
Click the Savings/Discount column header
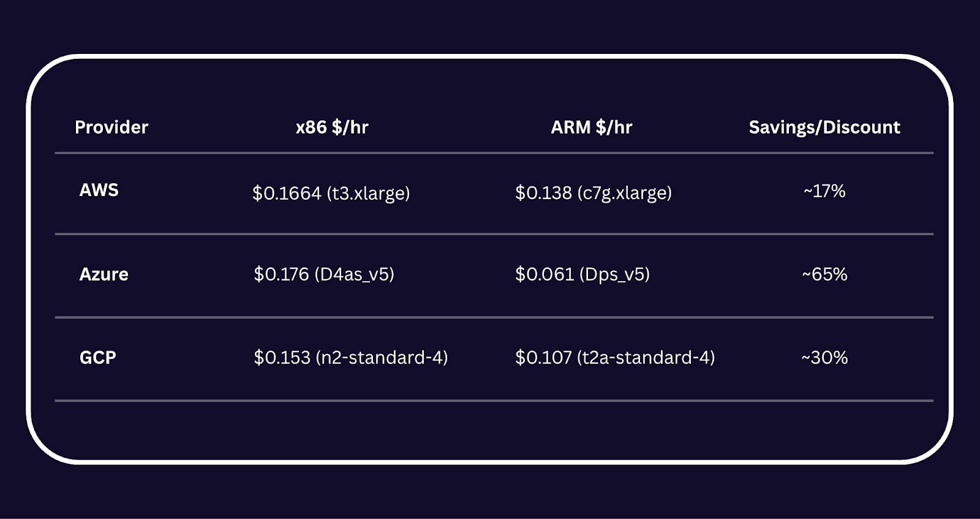[824, 127]
